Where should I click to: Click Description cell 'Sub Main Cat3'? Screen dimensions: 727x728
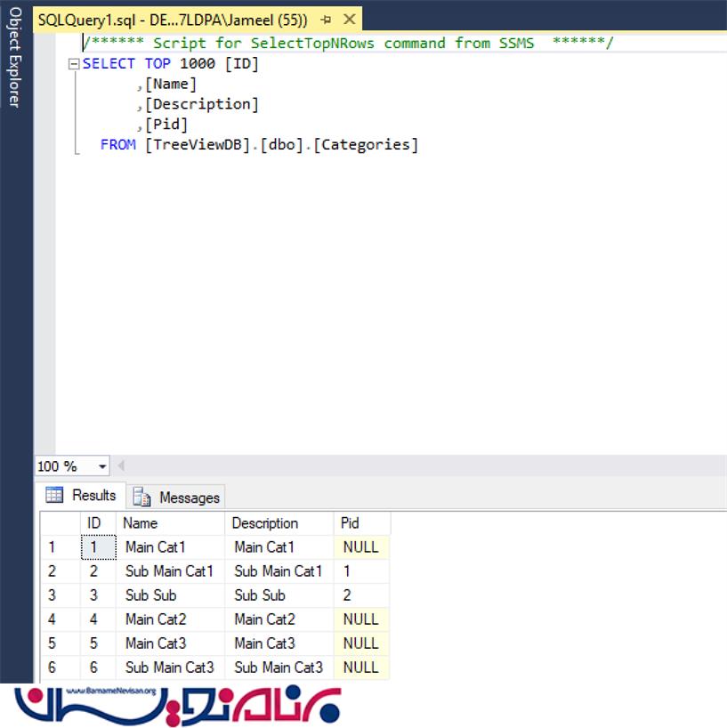279,667
